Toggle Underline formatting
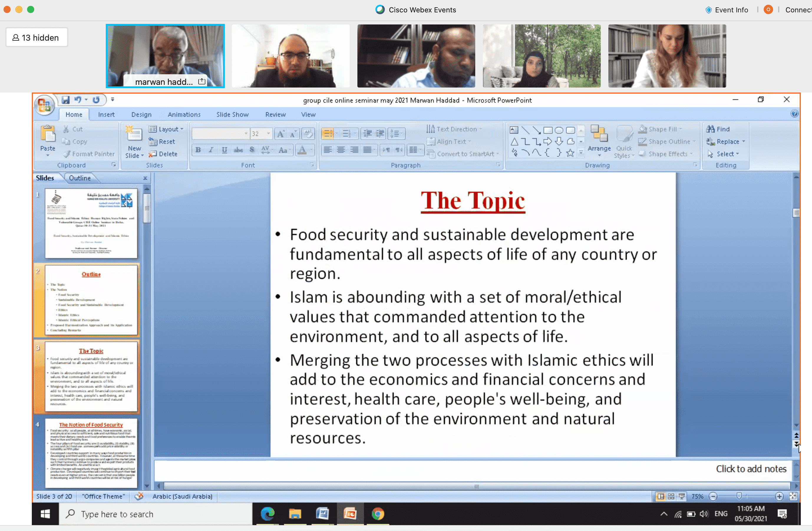The image size is (812, 531). [x=224, y=150]
